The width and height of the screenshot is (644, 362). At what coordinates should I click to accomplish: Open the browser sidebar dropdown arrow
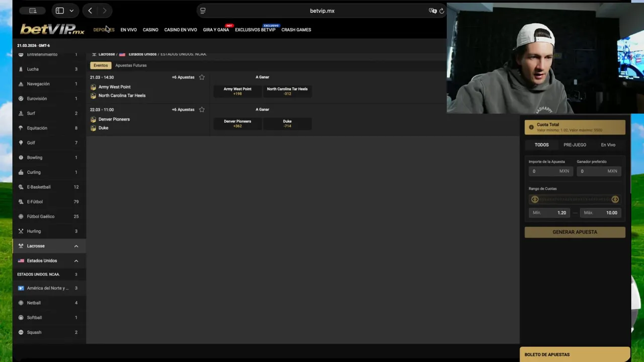pyautogui.click(x=71, y=11)
